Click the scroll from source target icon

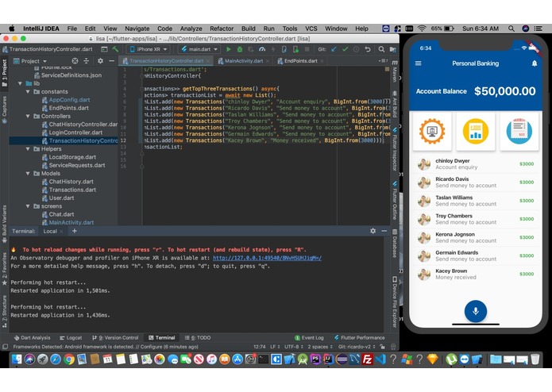coord(75,61)
